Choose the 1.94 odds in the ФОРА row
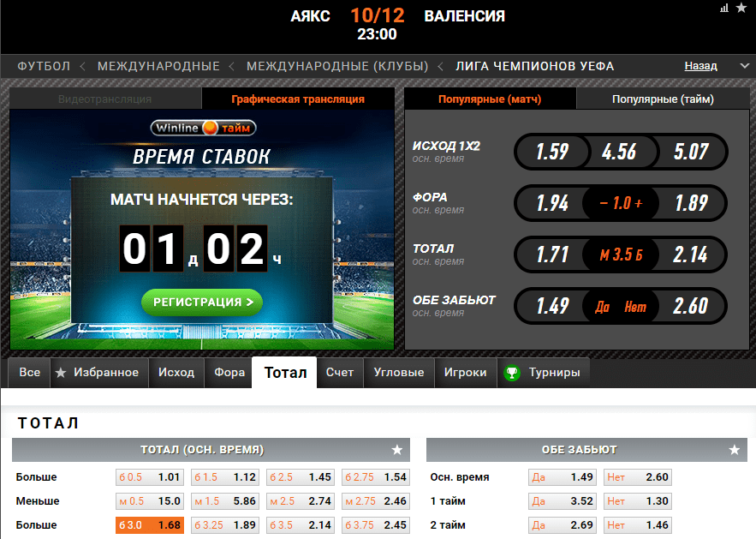The image size is (756, 539). [x=552, y=203]
